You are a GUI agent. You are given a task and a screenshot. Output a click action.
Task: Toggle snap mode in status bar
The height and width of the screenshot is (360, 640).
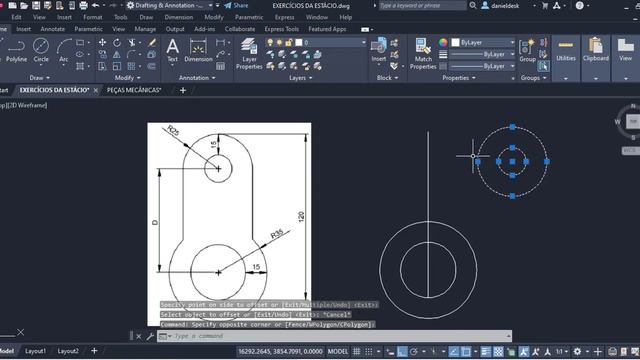pyautogui.click(x=369, y=351)
